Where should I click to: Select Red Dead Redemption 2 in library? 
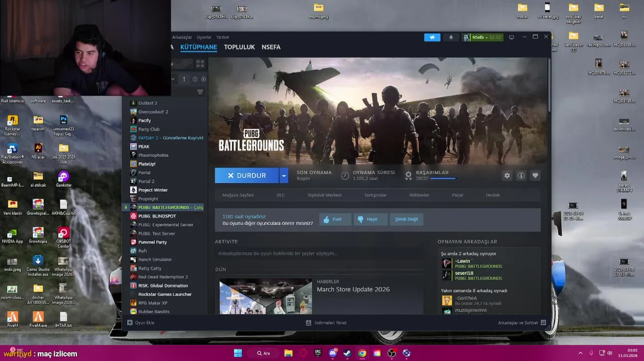[x=164, y=277]
